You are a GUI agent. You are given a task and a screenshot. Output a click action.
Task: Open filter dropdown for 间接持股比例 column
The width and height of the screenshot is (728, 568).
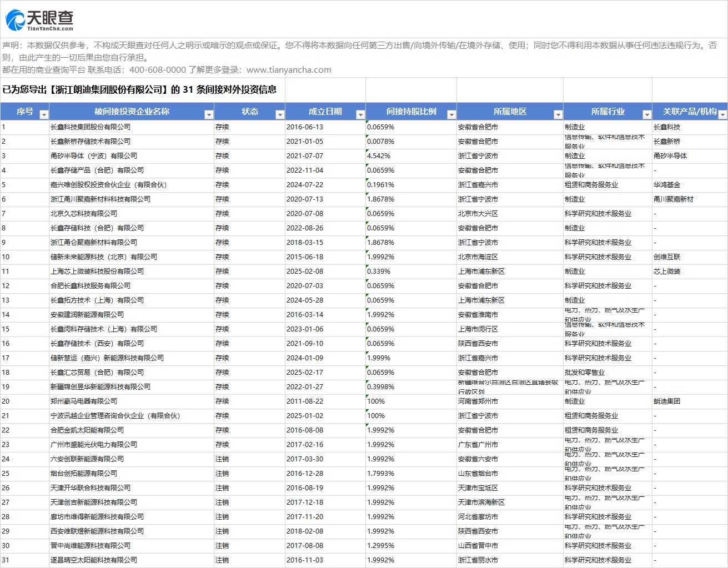pos(451,115)
